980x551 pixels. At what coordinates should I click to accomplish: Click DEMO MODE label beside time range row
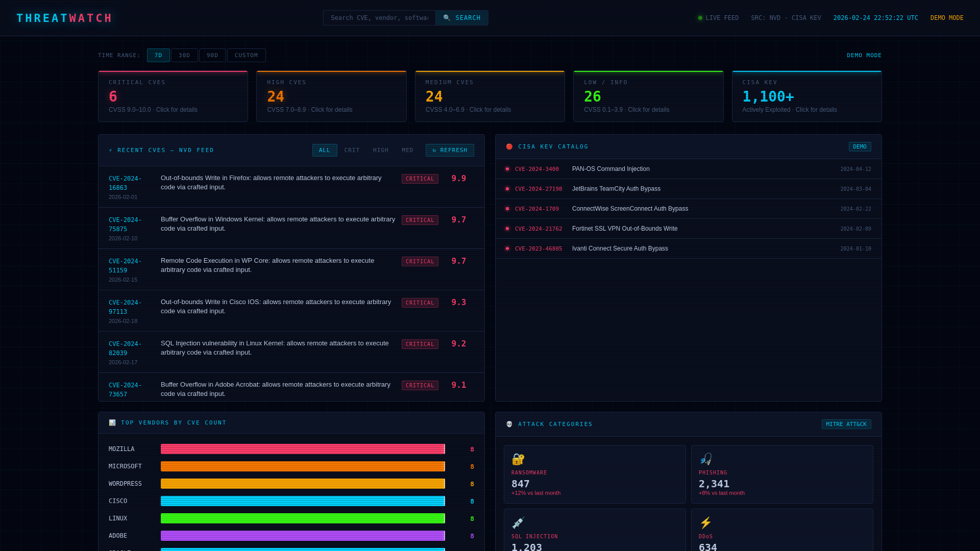(864, 56)
